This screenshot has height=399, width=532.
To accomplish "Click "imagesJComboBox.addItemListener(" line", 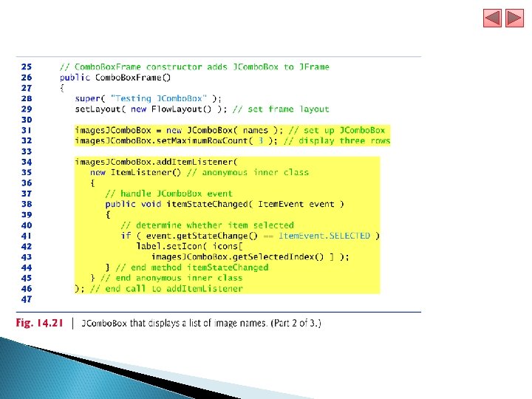I will [x=157, y=162].
